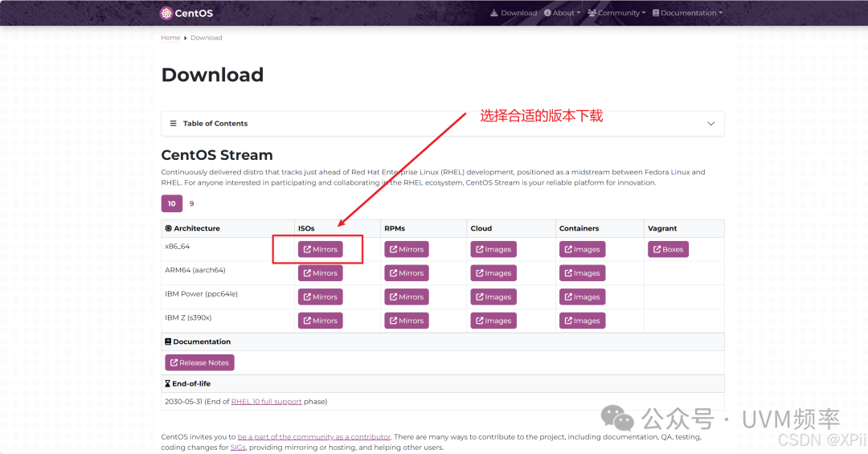Open the Release Notes button
The image size is (868, 454).
(199, 362)
